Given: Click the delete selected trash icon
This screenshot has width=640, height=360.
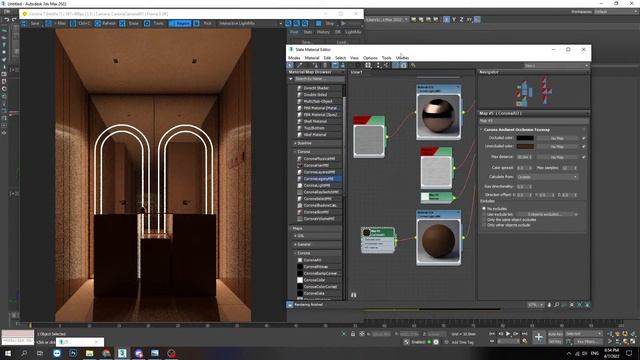Looking at the screenshot, I should click(325, 65).
